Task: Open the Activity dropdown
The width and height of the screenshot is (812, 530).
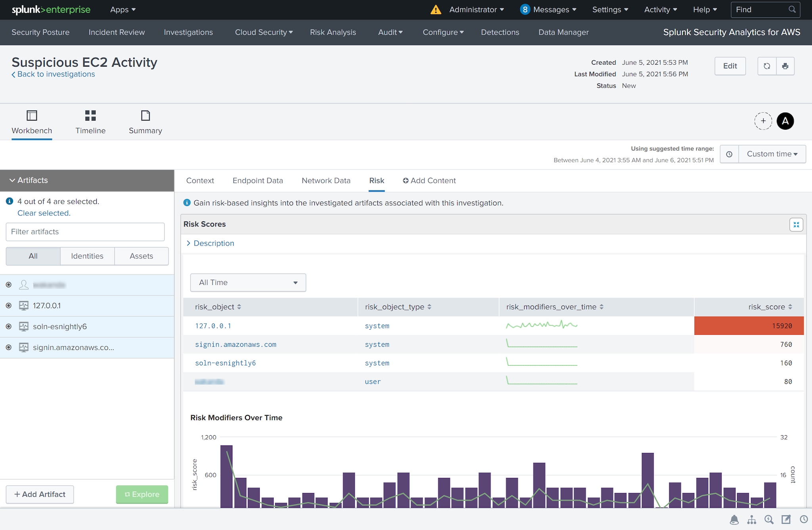Action: tap(661, 10)
